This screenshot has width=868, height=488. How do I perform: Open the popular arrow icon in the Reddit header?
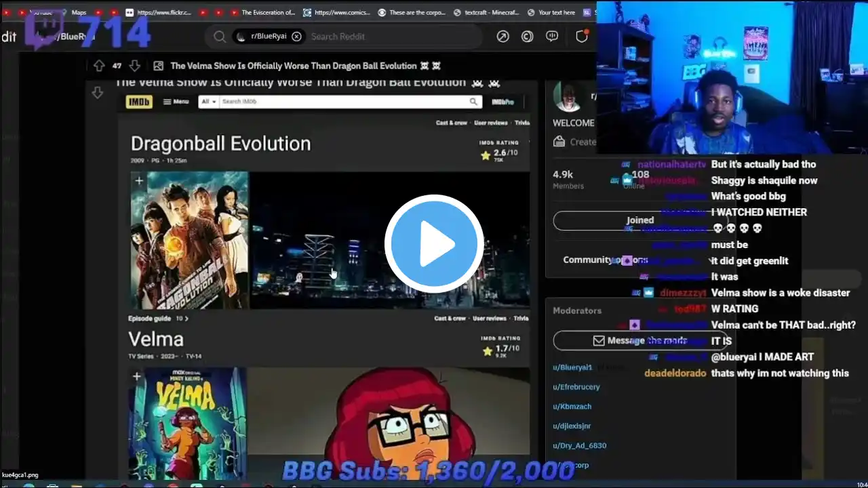[502, 37]
